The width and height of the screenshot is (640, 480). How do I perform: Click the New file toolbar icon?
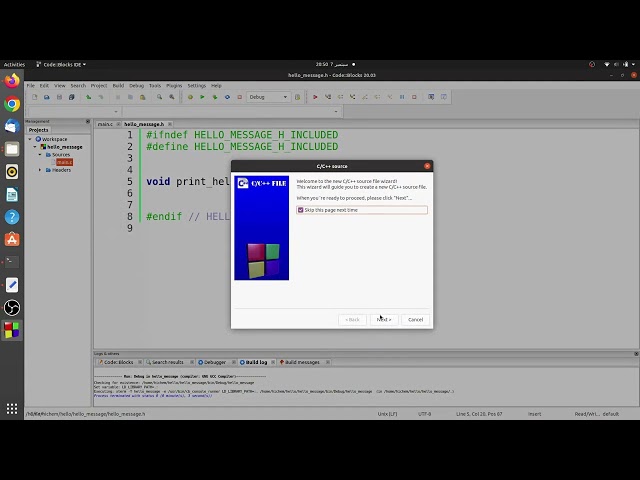point(35,97)
